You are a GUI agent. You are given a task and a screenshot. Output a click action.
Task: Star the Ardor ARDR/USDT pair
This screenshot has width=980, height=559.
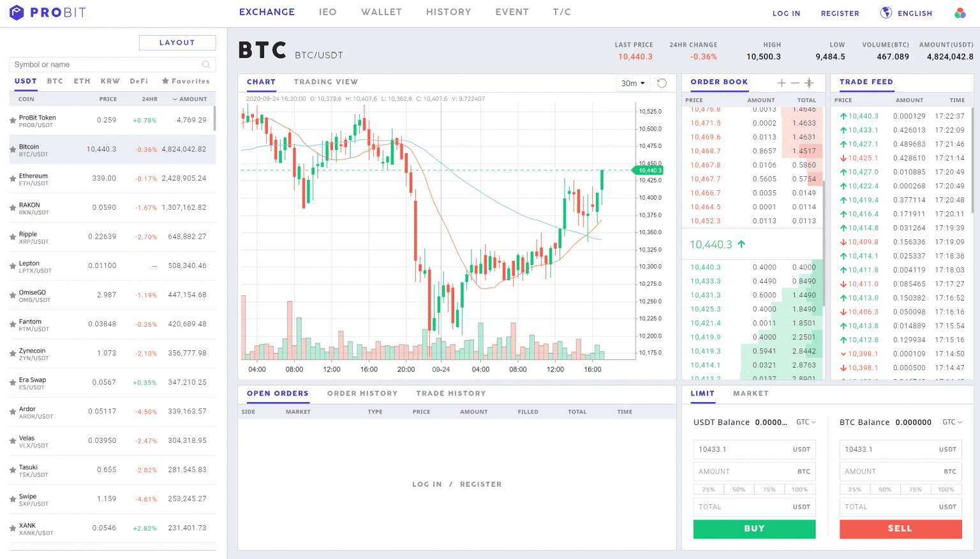(13, 412)
